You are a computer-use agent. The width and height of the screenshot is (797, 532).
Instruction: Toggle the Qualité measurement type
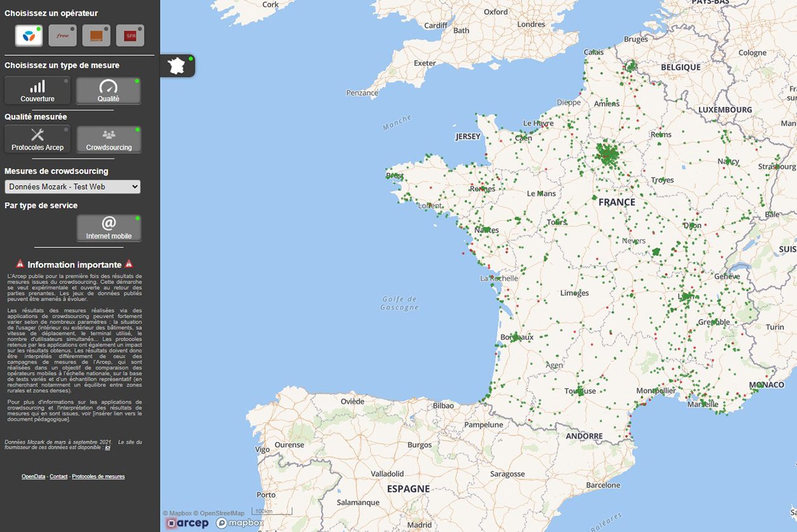(x=109, y=91)
